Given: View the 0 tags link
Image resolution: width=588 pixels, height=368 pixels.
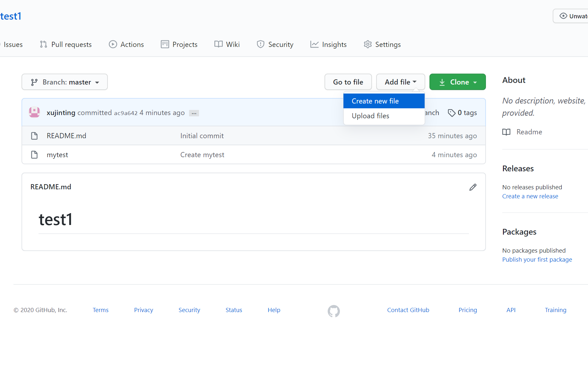Looking at the screenshot, I should point(462,113).
